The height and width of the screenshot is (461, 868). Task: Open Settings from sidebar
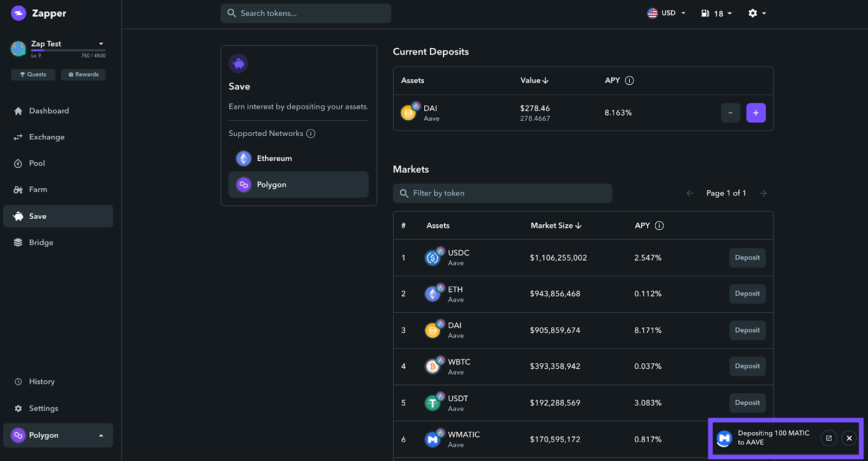coord(58,408)
